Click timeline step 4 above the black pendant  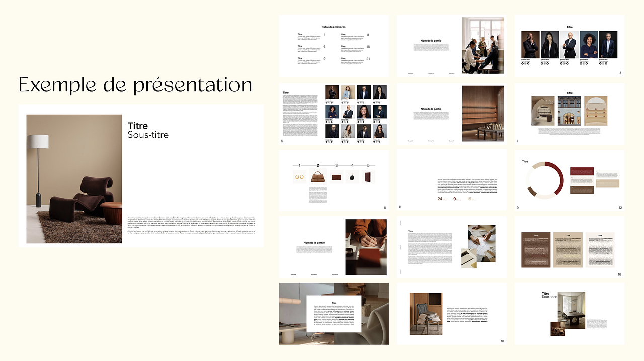[353, 165]
